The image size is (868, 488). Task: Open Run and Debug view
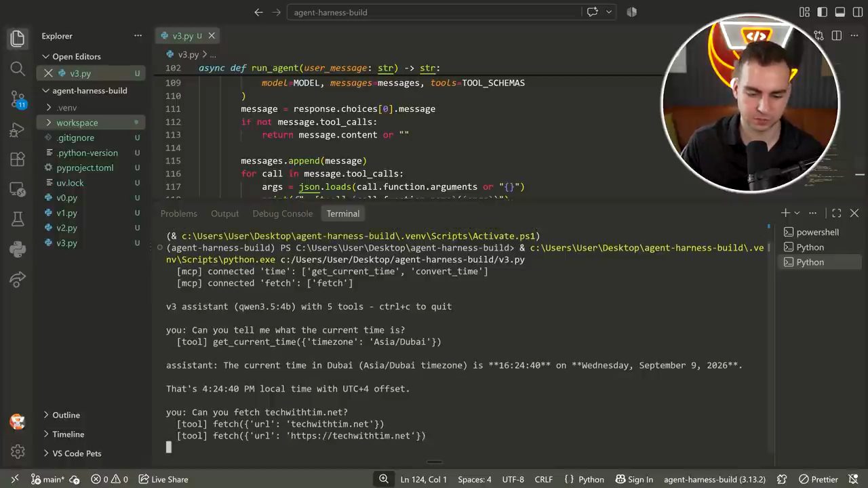click(x=18, y=129)
